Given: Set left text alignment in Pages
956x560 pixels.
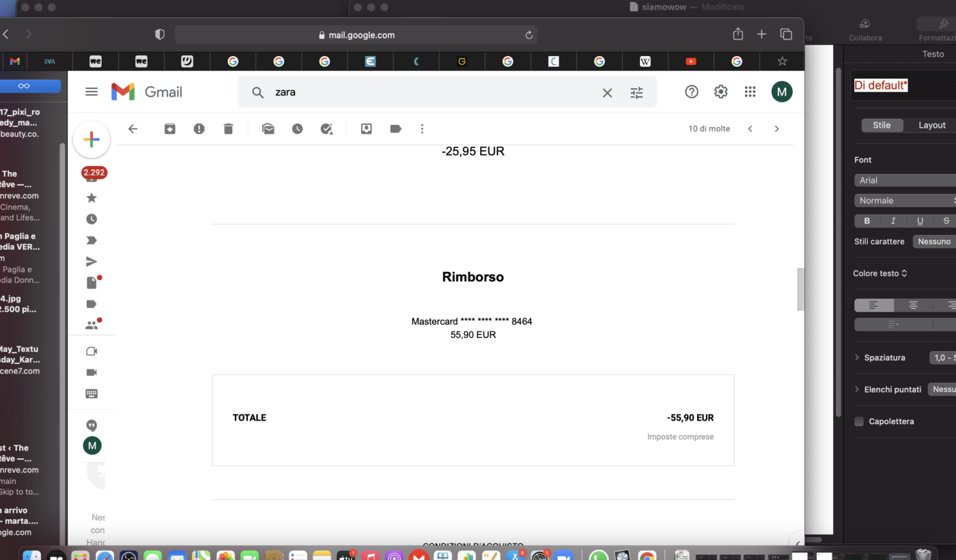Looking at the screenshot, I should pyautogui.click(x=874, y=305).
